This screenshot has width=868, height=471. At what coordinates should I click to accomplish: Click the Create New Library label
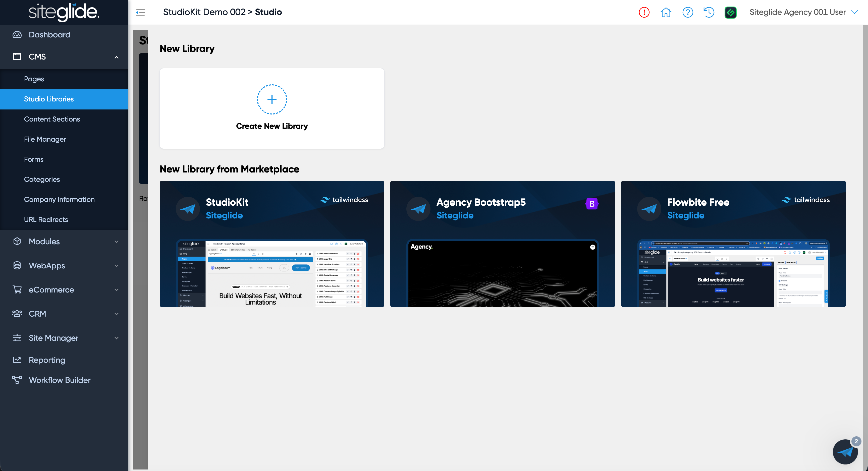pos(272,126)
